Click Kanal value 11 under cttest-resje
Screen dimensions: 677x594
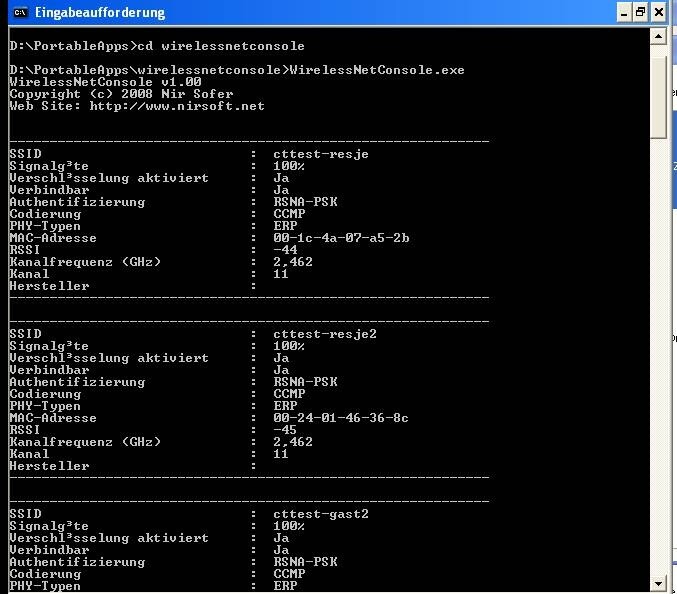pyautogui.click(x=281, y=275)
